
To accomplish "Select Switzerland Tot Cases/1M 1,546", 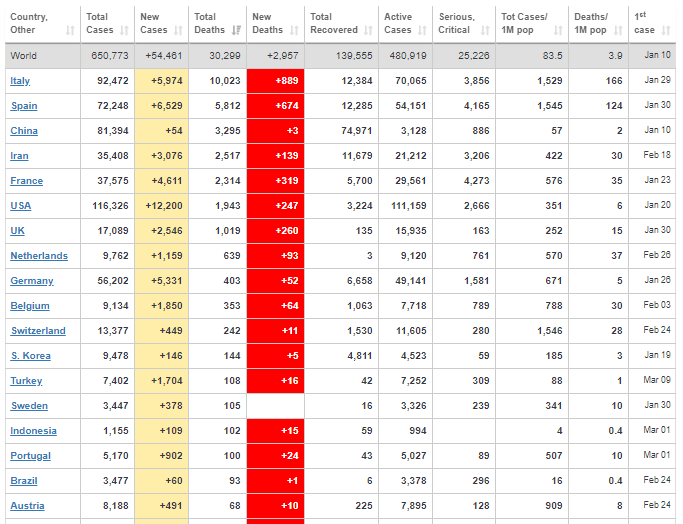I will click(x=550, y=331).
